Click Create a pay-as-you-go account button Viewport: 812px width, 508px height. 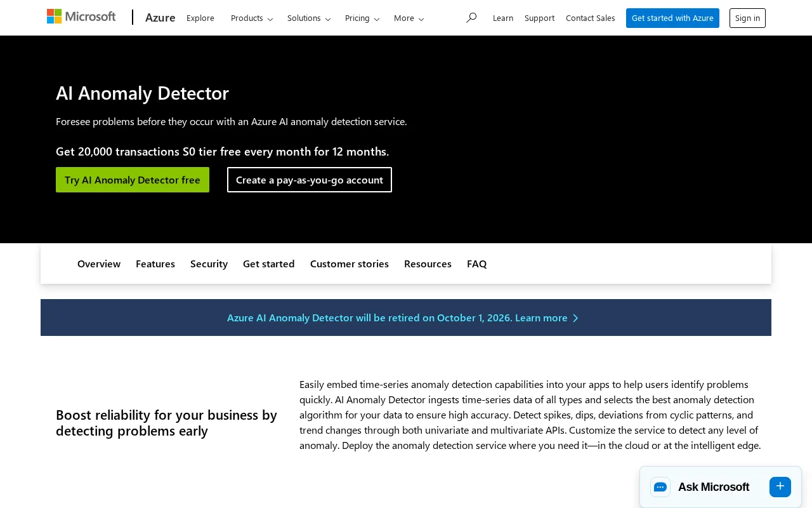(310, 180)
